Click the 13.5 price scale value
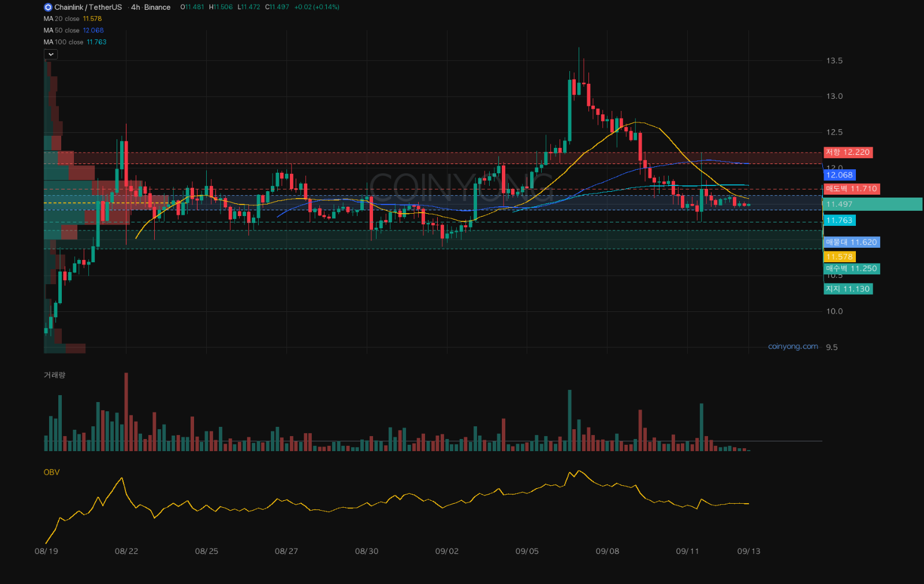Viewport: 924px width, 584px height. click(x=834, y=61)
